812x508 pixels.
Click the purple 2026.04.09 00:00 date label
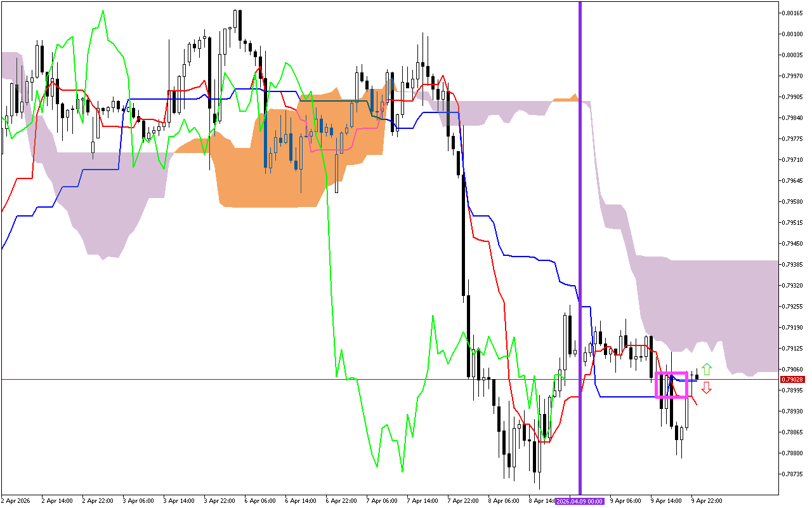[x=580, y=501]
